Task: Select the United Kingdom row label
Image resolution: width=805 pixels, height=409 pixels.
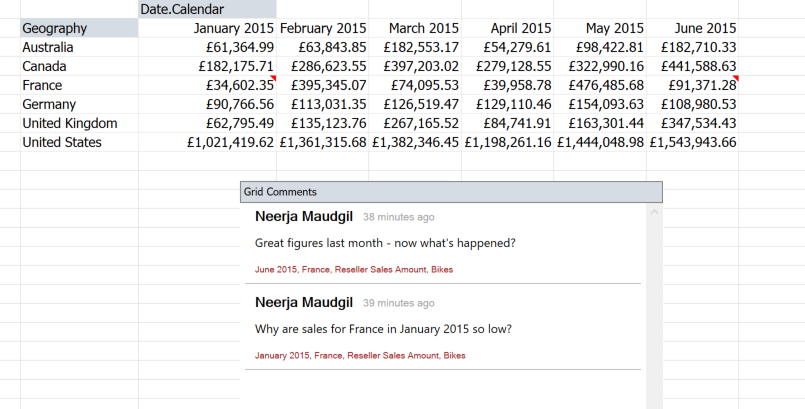Action: click(70, 123)
